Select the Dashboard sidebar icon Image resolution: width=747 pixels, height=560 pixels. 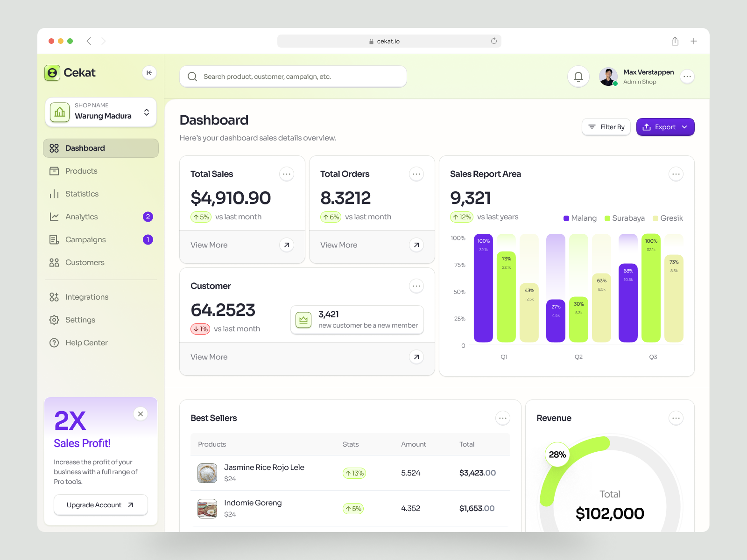54,148
